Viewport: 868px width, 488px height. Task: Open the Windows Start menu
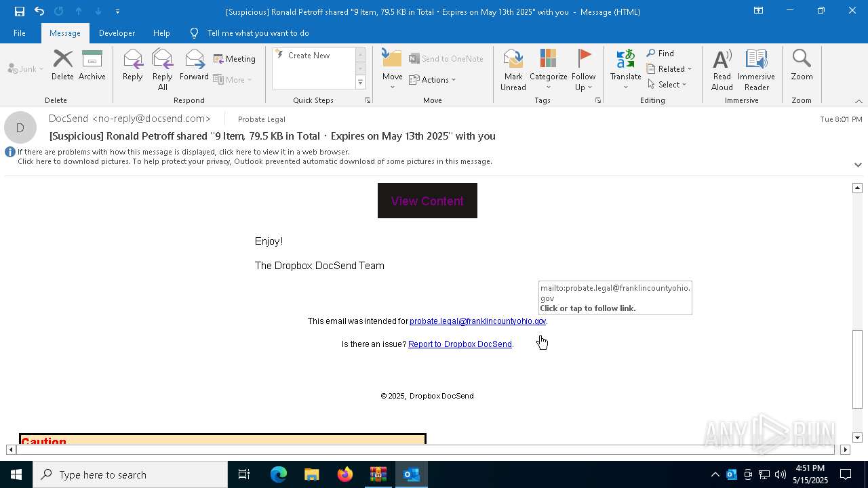pos(16,474)
